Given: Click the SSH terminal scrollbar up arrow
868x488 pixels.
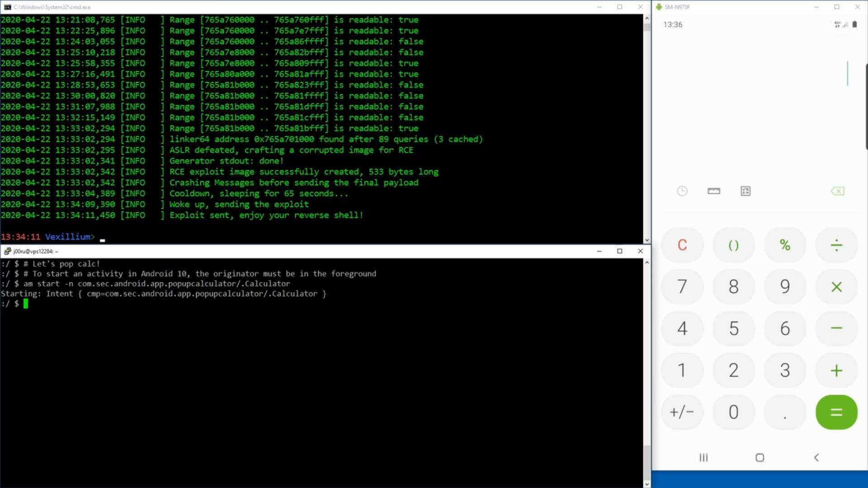Looking at the screenshot, I should point(647,263).
